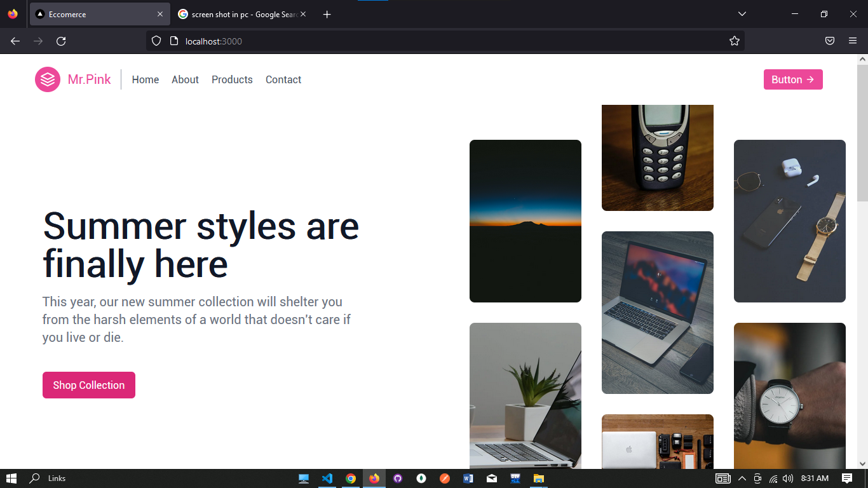Launch GitHub Desktop from the taskbar

pyautogui.click(x=397, y=478)
